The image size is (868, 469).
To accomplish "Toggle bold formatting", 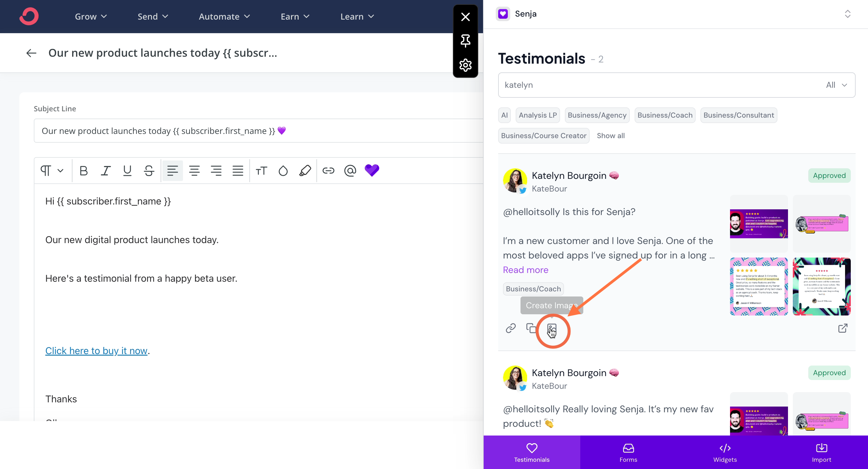I will (x=84, y=171).
